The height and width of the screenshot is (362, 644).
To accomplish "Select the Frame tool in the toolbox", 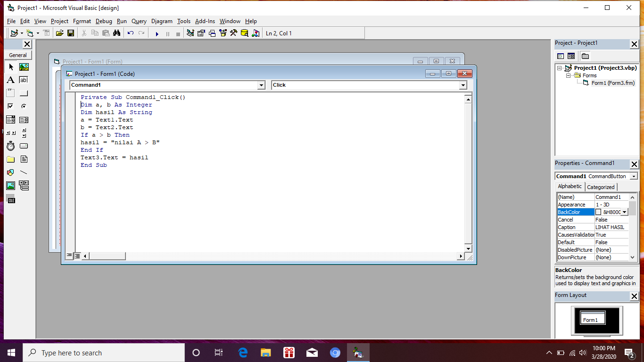I will tap(11, 93).
